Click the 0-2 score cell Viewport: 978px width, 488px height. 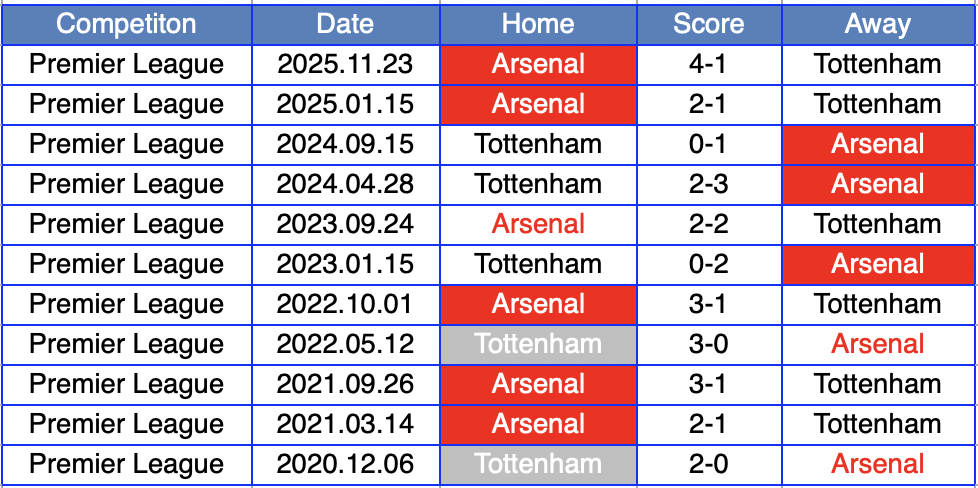coord(709,264)
